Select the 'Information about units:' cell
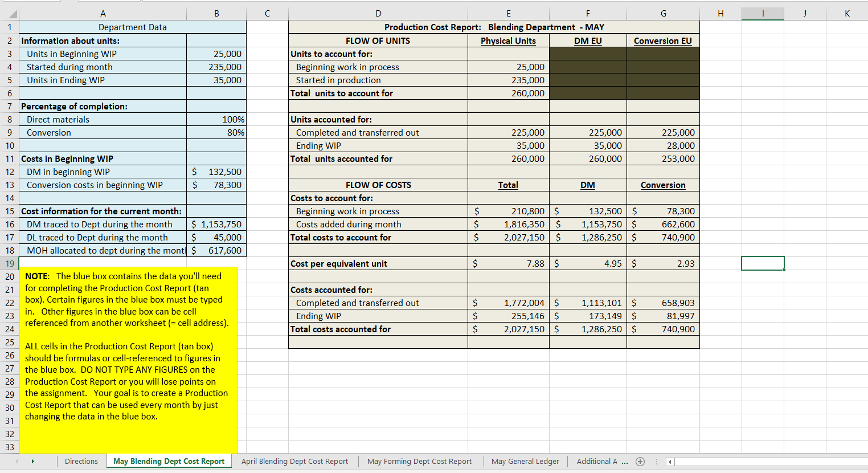The height and width of the screenshot is (473, 868). click(x=103, y=40)
